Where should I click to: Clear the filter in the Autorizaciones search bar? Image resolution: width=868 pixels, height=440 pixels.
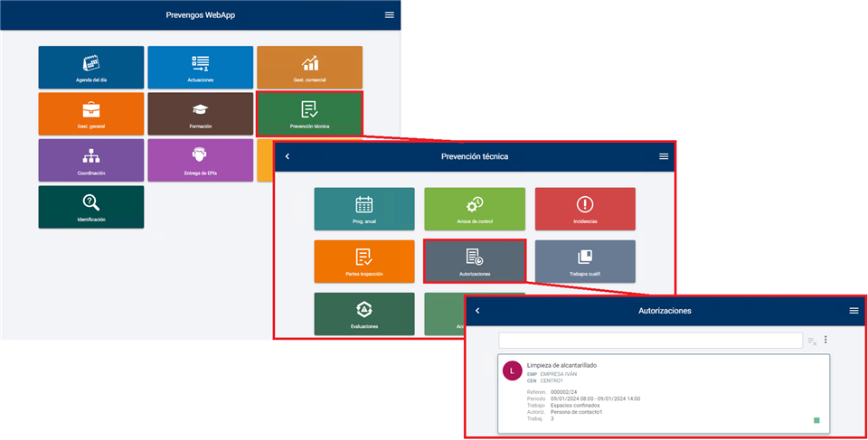click(812, 341)
